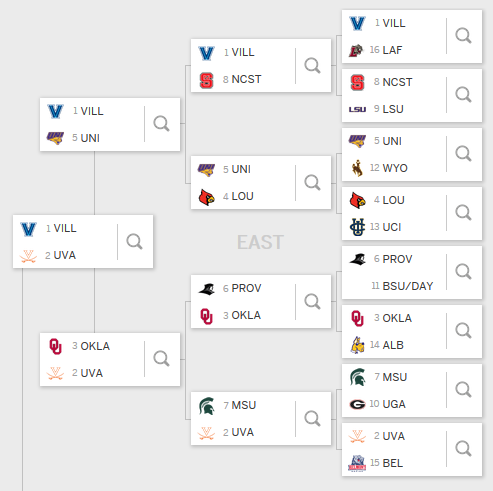Viewport: 493px width, 491px height.
Task: View MSU vs UVA second-round details
Action: point(312,418)
